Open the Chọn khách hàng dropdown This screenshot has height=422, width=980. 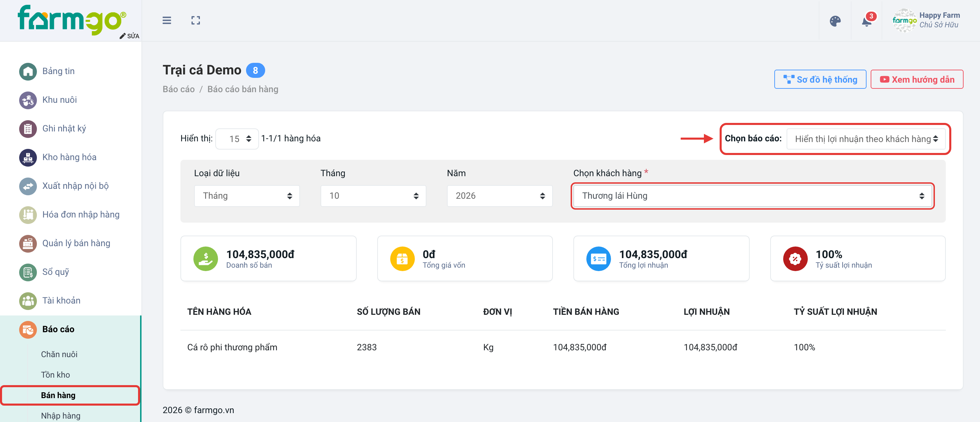[752, 196]
